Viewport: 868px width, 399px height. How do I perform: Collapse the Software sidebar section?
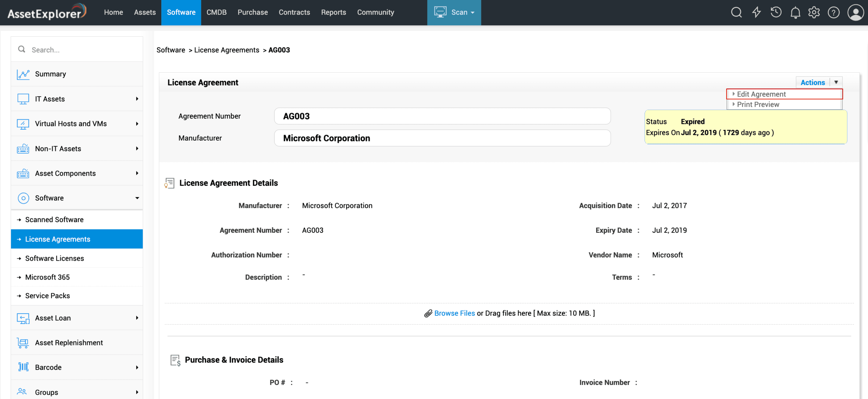(137, 198)
